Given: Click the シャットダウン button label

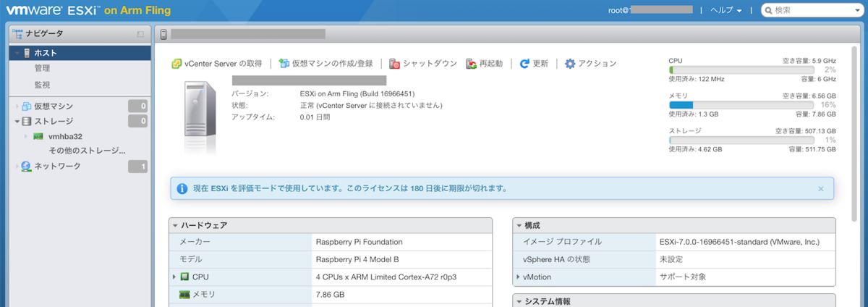Looking at the screenshot, I should [x=430, y=64].
